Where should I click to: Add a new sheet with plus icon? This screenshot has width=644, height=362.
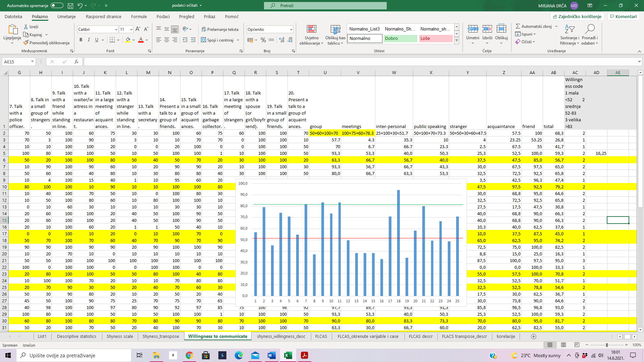point(534,336)
